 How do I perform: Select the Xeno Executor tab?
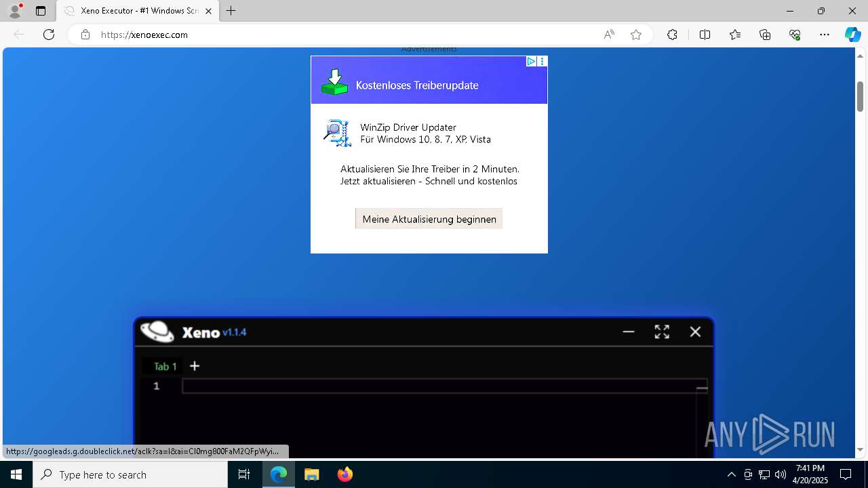point(138,11)
